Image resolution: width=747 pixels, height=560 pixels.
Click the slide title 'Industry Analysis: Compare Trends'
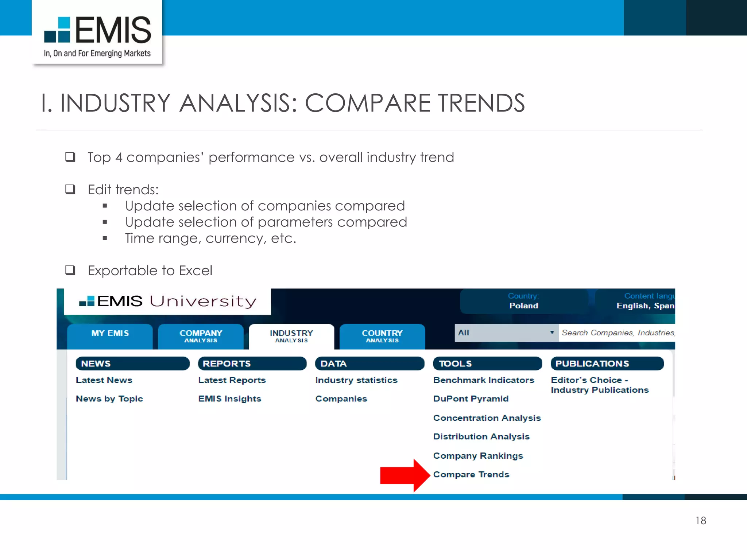click(283, 103)
